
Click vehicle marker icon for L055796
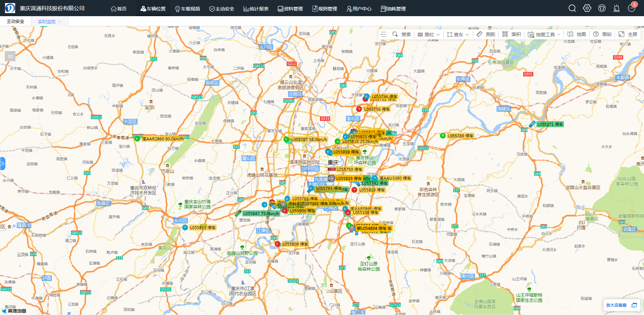(367, 97)
